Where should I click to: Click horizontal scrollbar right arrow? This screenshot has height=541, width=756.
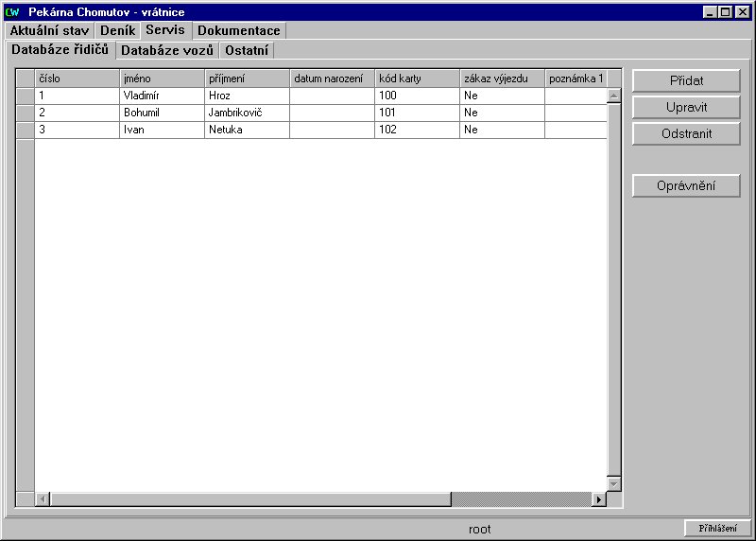coord(597,498)
